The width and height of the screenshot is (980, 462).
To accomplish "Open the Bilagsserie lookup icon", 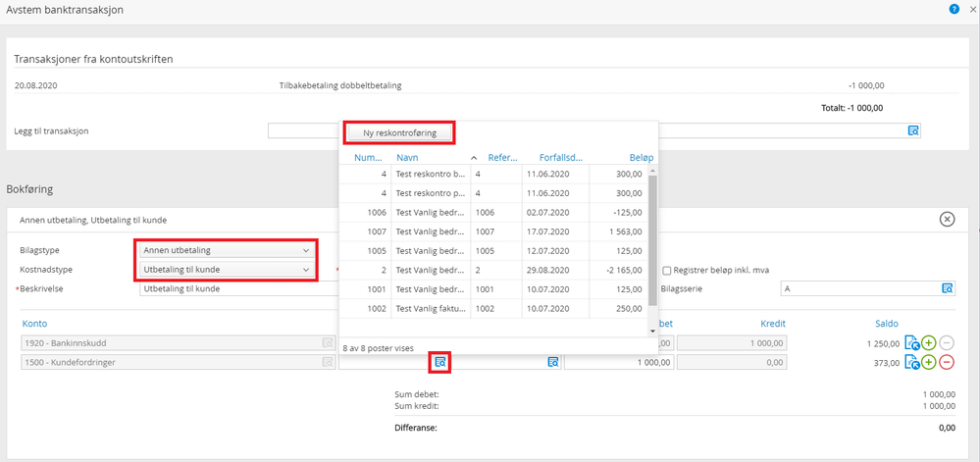I will 947,288.
